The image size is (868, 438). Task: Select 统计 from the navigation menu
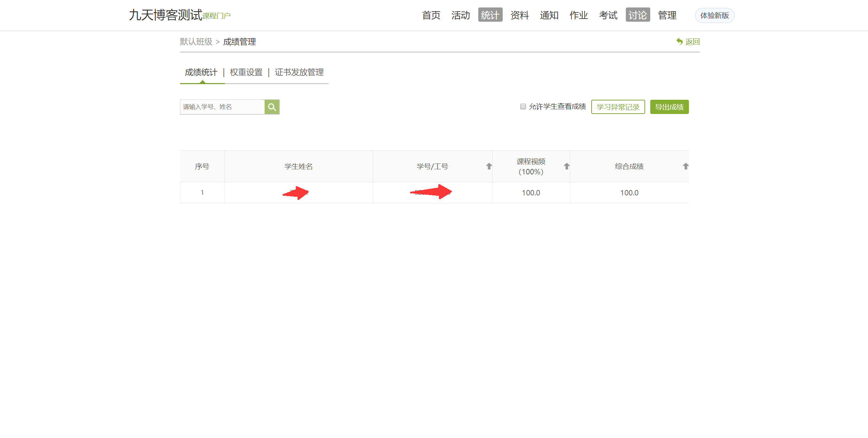point(490,15)
